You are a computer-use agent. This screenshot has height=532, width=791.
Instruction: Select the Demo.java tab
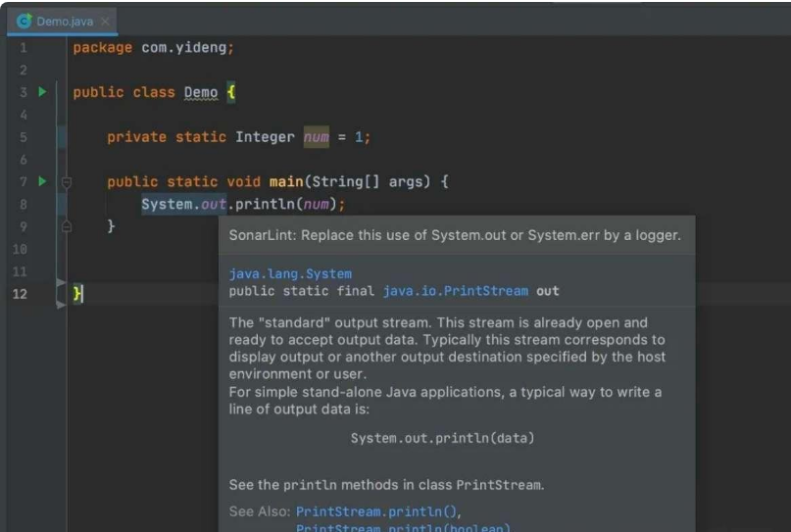65,21
